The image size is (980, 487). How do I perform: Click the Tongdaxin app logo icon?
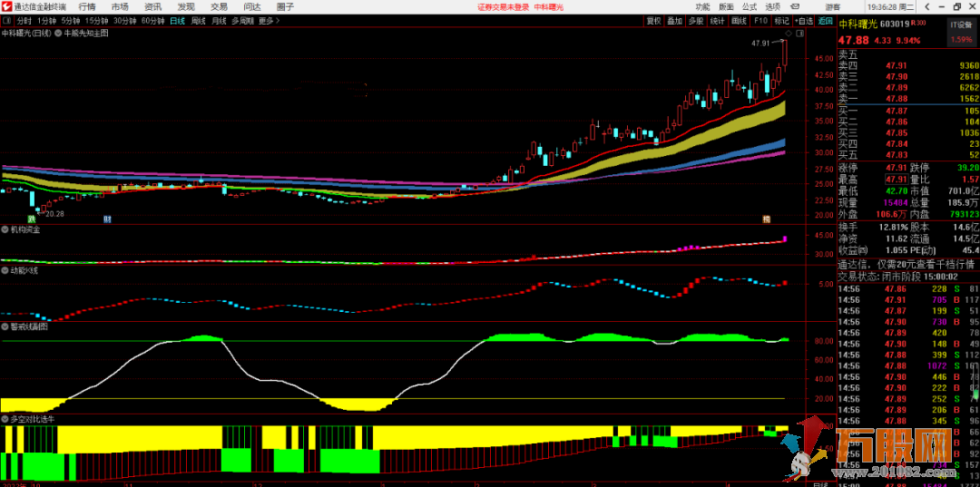(x=6, y=7)
